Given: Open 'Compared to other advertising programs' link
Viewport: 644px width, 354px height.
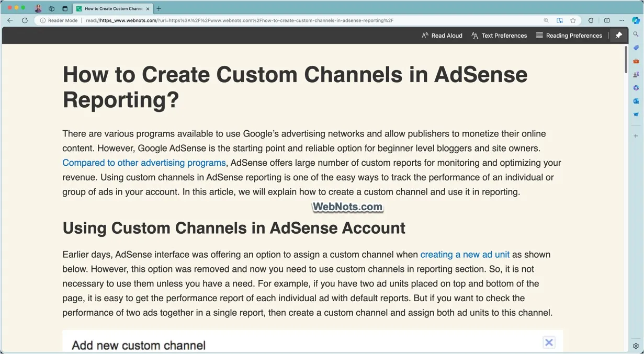Looking at the screenshot, I should coord(144,163).
